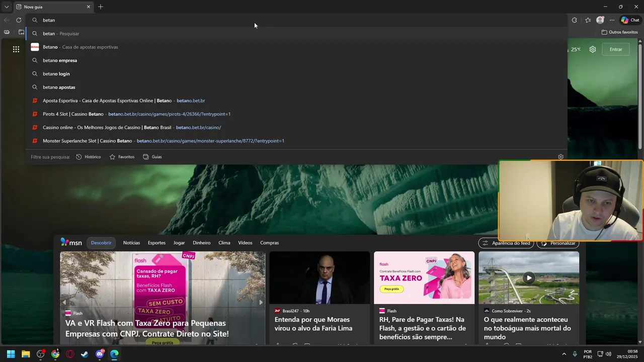This screenshot has width=644, height=362.
Task: Open the Settings and more ellipsis menu
Action: (612, 20)
